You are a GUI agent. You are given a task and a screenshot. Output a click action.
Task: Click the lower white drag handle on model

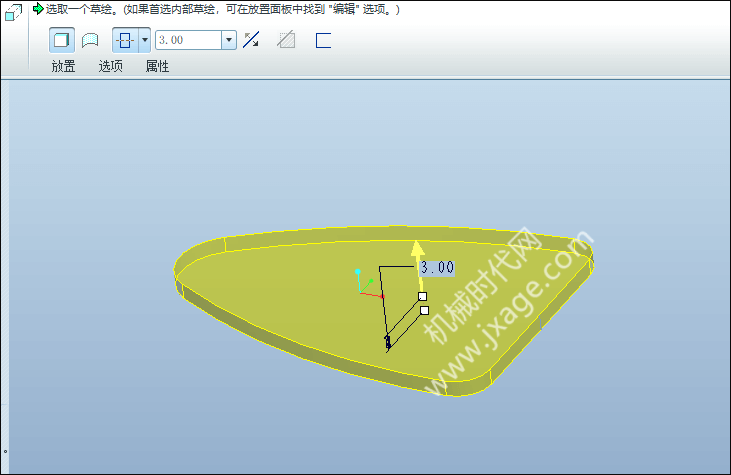pyautogui.click(x=425, y=310)
